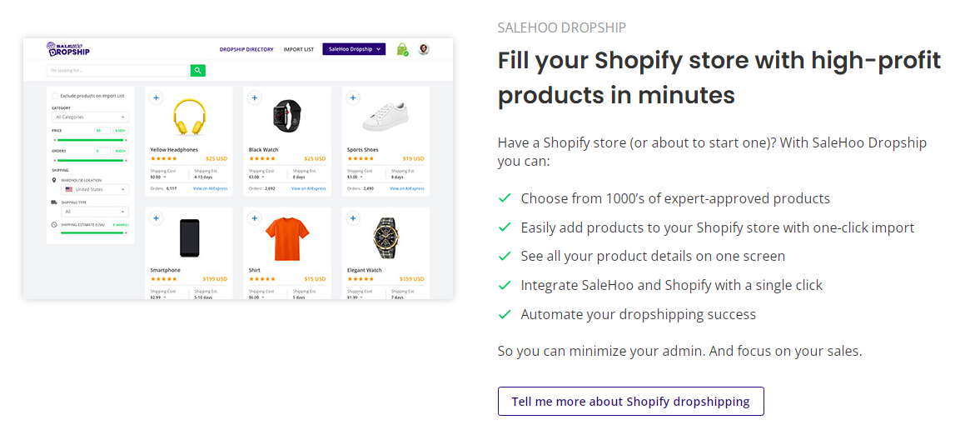Go to Dropship Directory menu item

coord(247,49)
